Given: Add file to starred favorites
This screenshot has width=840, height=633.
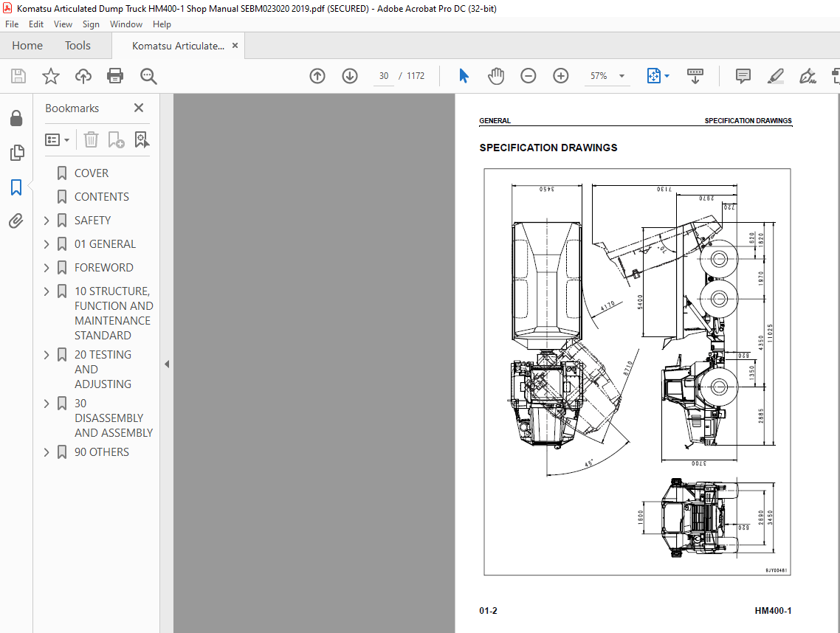Looking at the screenshot, I should click(x=51, y=76).
